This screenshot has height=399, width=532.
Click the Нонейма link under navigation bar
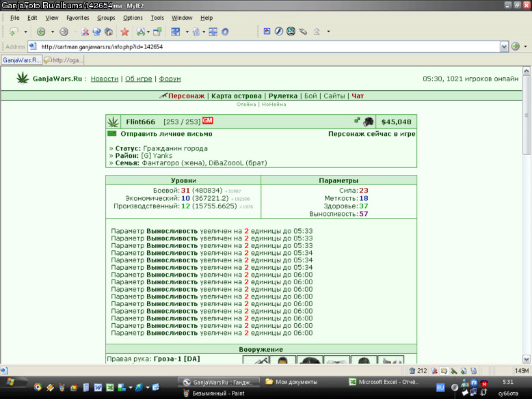pos(274,105)
